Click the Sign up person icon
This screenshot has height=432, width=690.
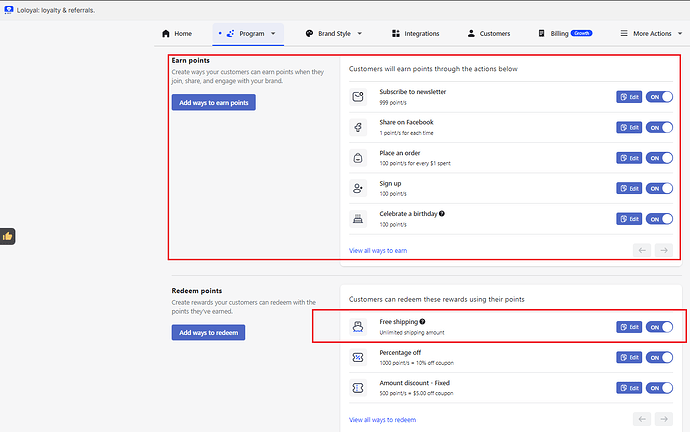point(357,188)
